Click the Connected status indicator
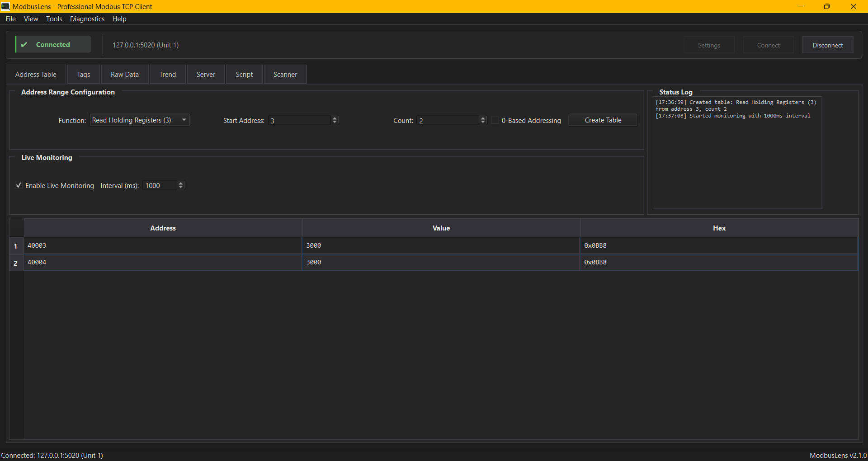868x461 pixels. 53,45
